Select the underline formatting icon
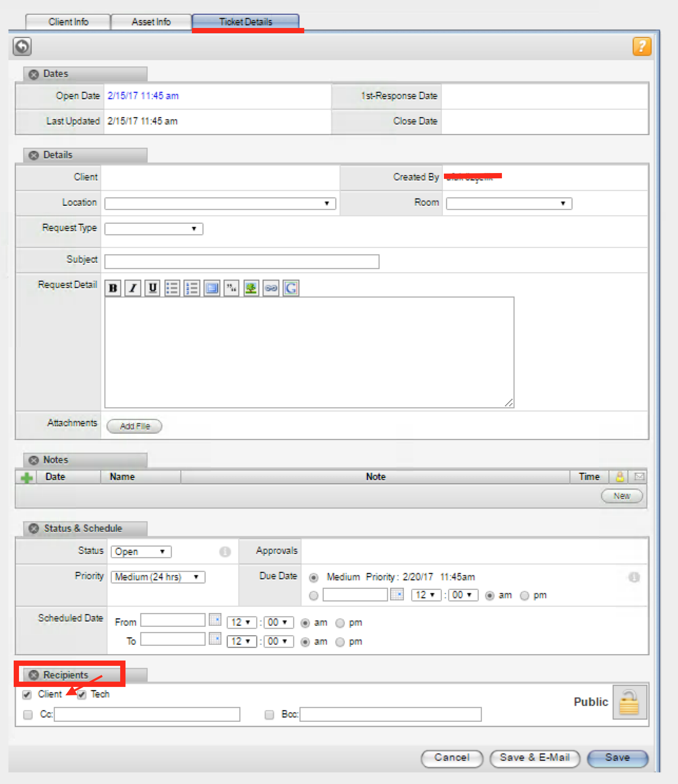Screen dimensions: 678x784 coord(152,288)
